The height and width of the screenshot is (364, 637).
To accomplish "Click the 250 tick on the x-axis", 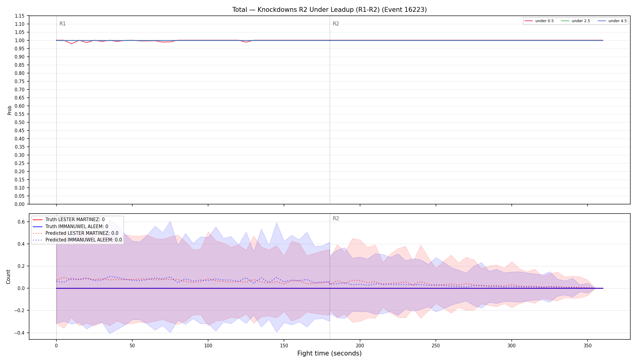I will point(436,345).
